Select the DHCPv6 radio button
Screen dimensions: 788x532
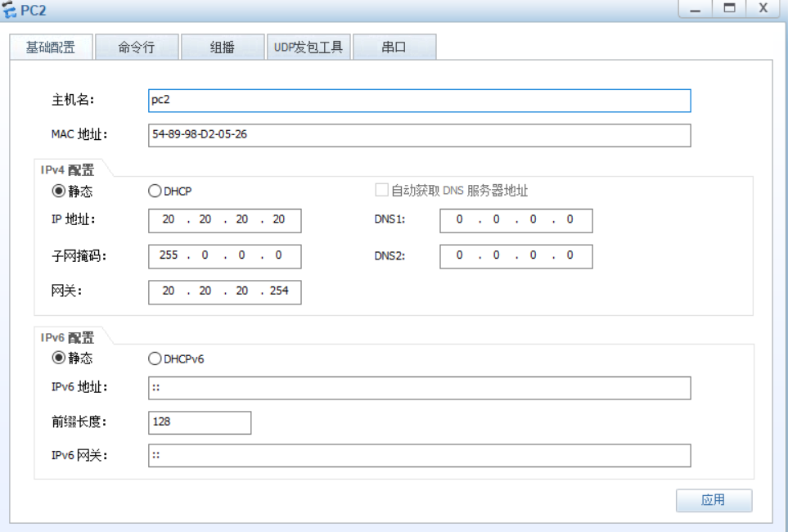[155, 358]
